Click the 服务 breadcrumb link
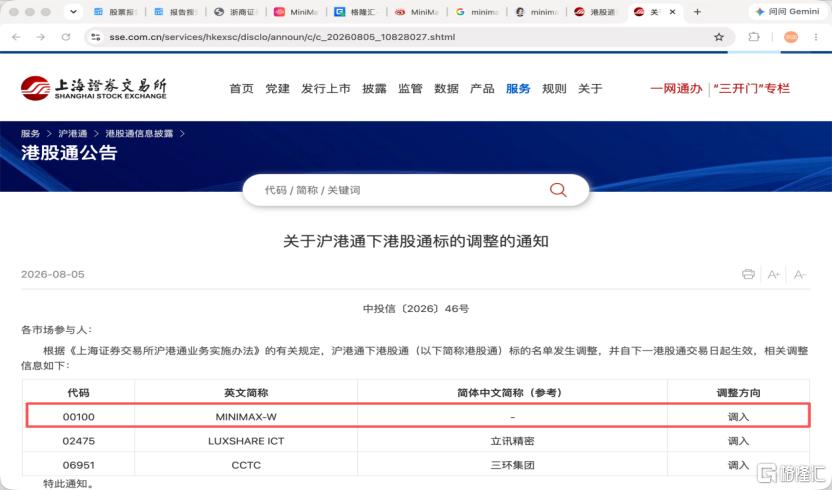The image size is (832, 490). (30, 133)
